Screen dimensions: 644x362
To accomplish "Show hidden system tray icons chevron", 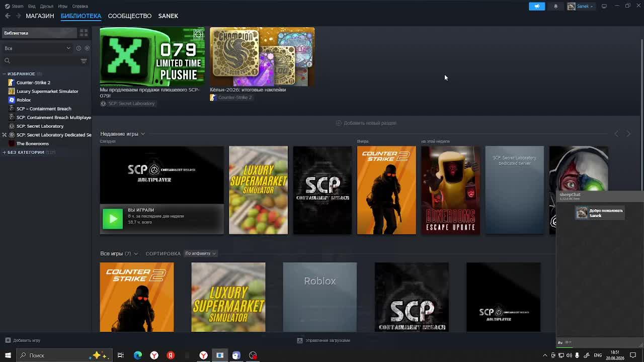I will pos(545,355).
